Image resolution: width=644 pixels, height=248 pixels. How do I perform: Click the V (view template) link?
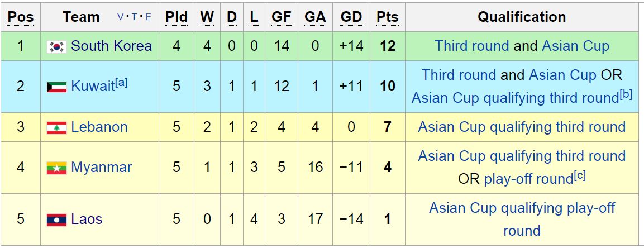pos(121,17)
